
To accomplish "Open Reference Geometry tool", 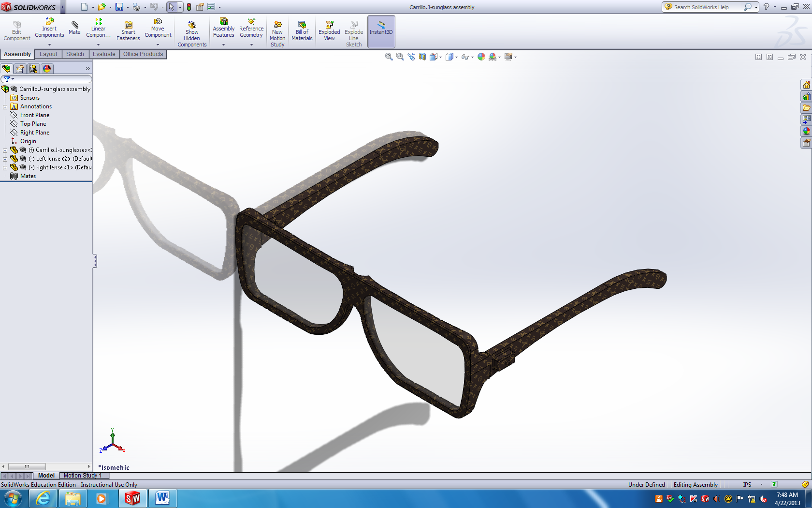I will [251, 29].
